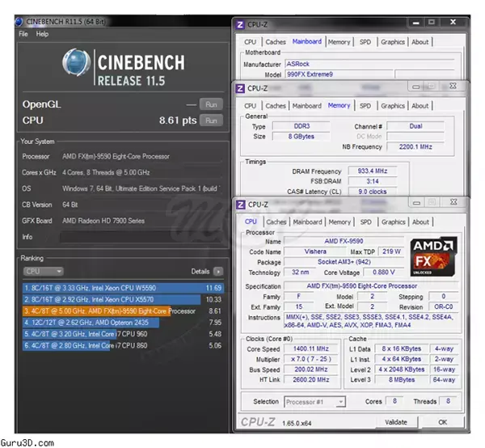485x448 pixels.
Task: Click the 0.880 V Core Voltage value
Action: [383, 273]
